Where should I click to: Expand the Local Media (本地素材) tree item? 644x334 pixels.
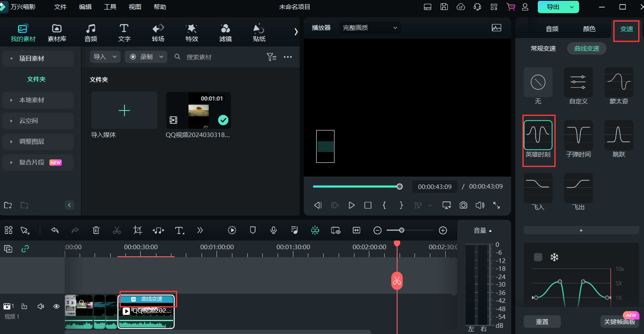click(x=11, y=100)
